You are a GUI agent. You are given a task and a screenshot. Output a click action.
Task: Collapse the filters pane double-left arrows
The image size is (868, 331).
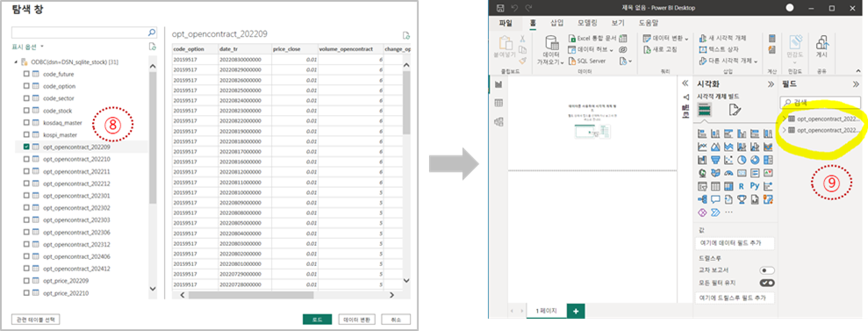click(685, 83)
